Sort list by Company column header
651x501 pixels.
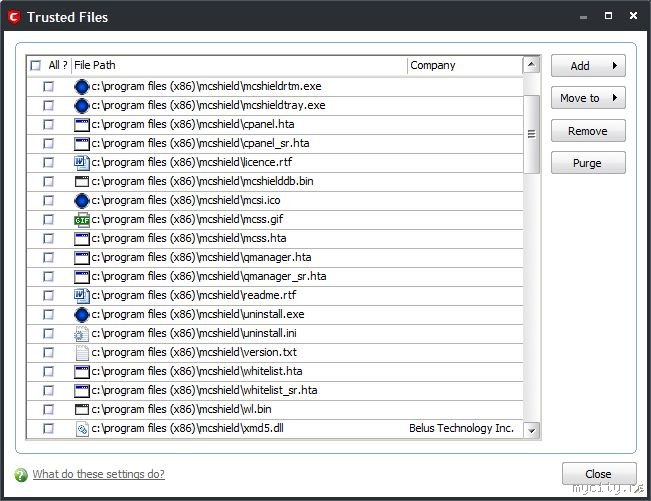[x=465, y=66]
